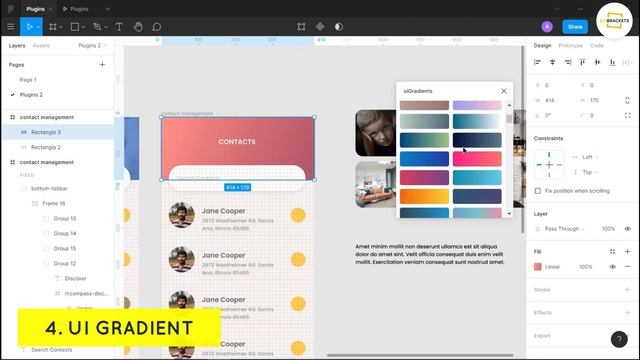The width and height of the screenshot is (640, 360).
Task: Add a new fill with plus
Action: pyautogui.click(x=627, y=252)
